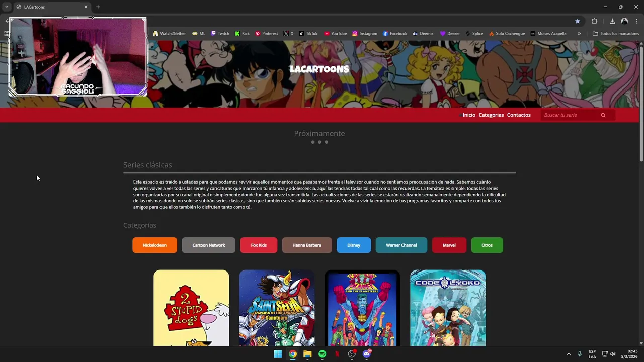Screen dimensions: 644x362
Task: Click the microphone tray icon
Action: 580,354
